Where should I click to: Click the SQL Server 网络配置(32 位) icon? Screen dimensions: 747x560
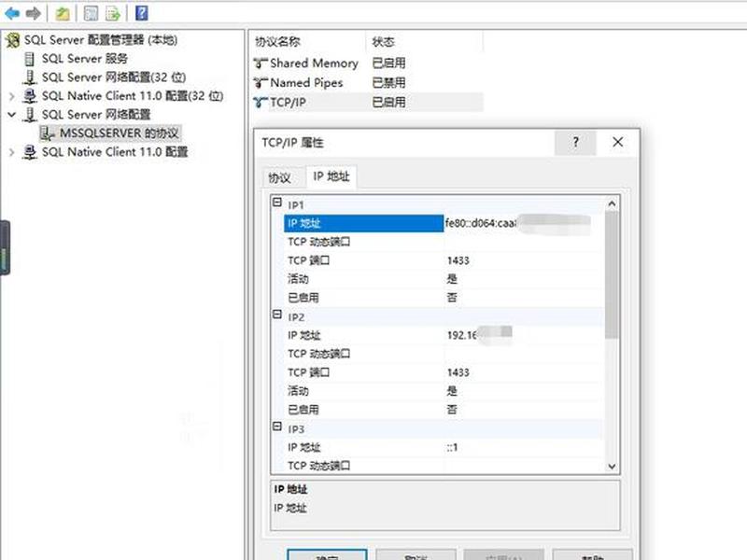30,77
